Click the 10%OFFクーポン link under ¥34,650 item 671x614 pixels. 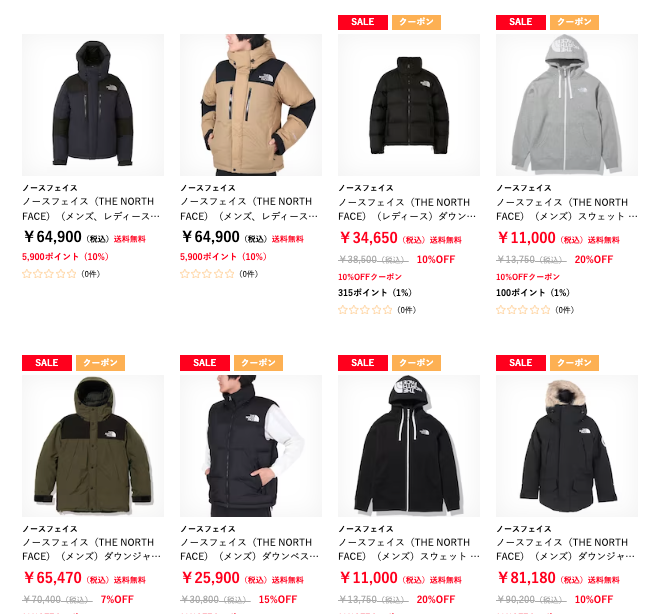click(x=370, y=277)
